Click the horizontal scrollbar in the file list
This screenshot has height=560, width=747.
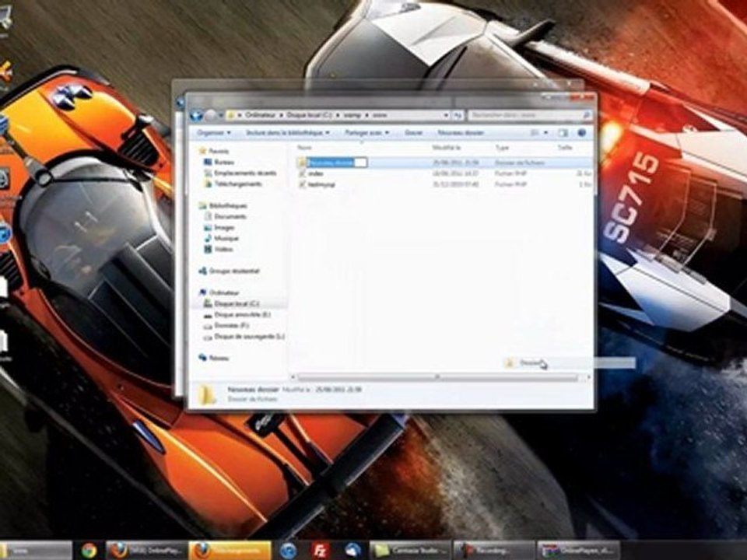[x=437, y=377]
